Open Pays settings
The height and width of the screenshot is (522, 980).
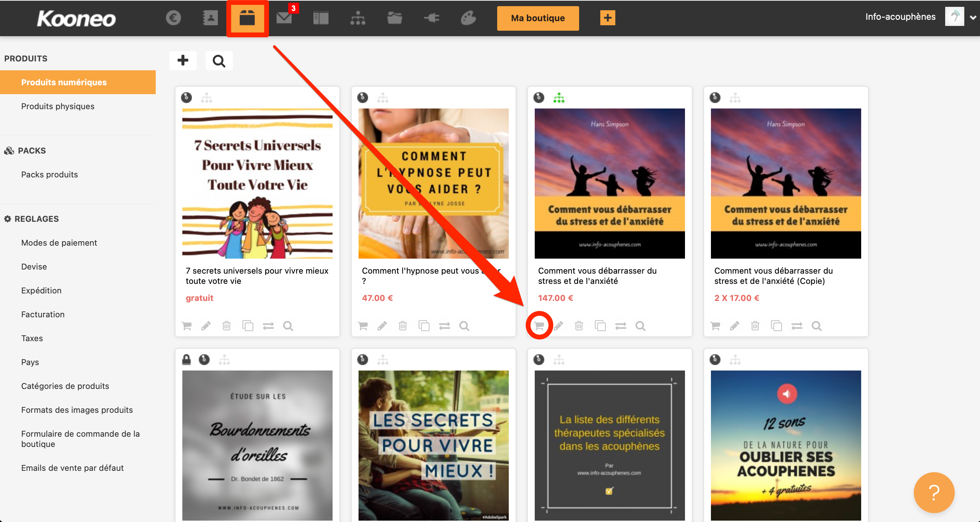coord(30,362)
